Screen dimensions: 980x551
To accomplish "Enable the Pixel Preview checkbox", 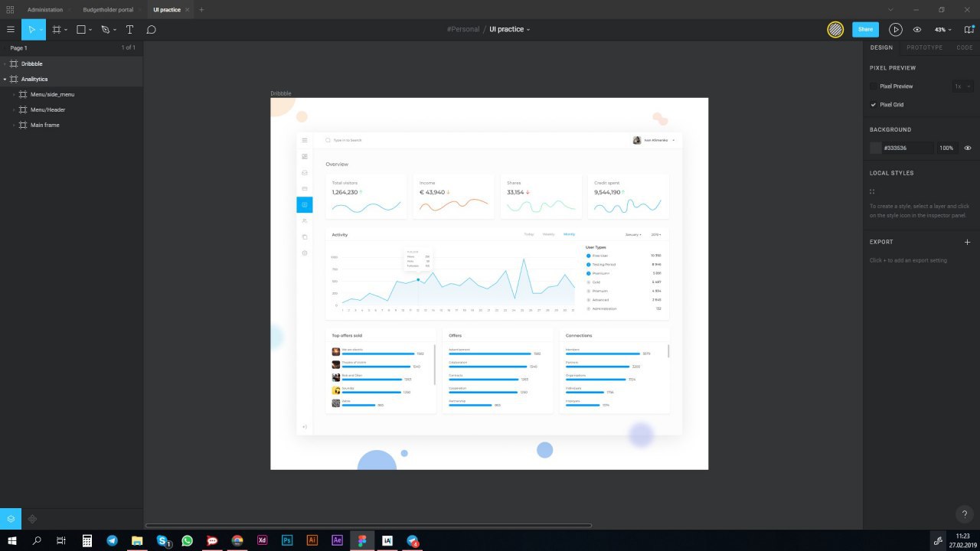I will click(x=874, y=86).
